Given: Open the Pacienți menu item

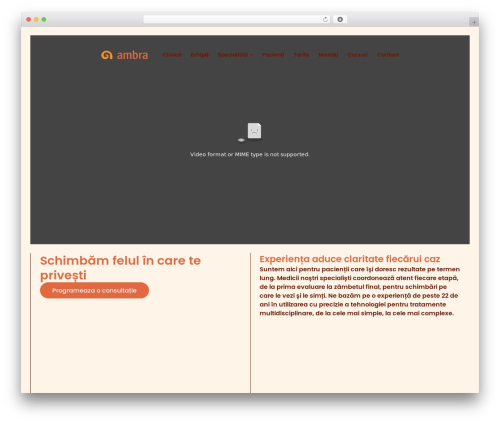Looking at the screenshot, I should [x=273, y=55].
